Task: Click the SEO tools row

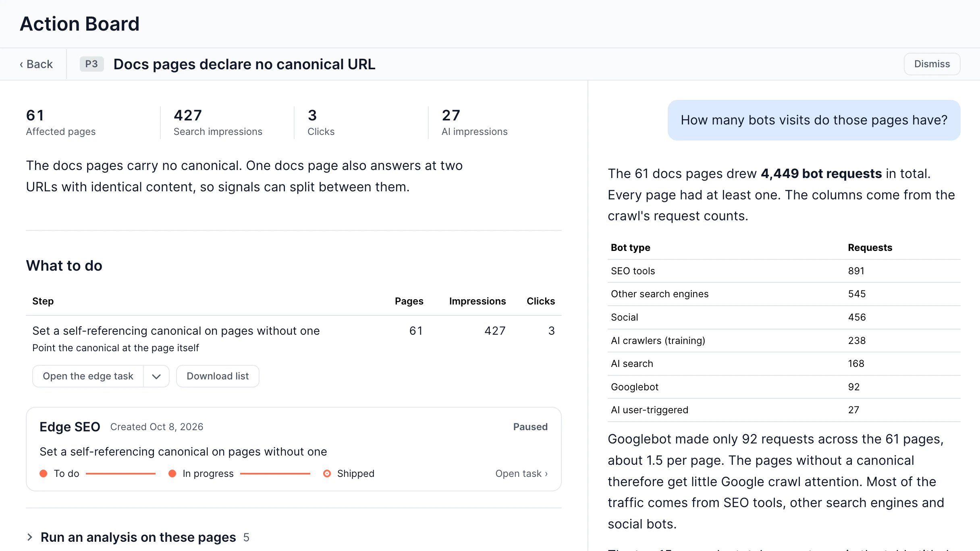Action: 784,271
